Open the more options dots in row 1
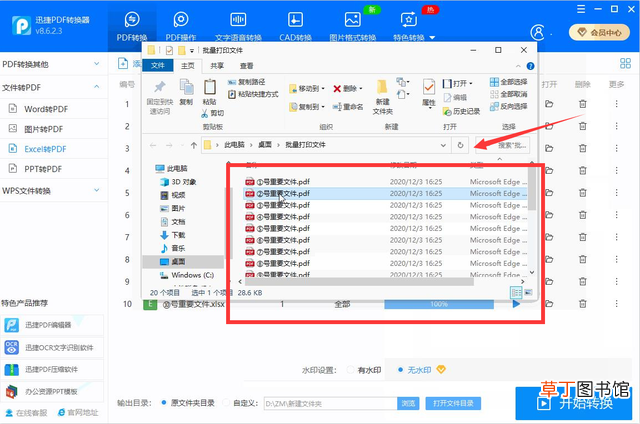 pos(616,104)
